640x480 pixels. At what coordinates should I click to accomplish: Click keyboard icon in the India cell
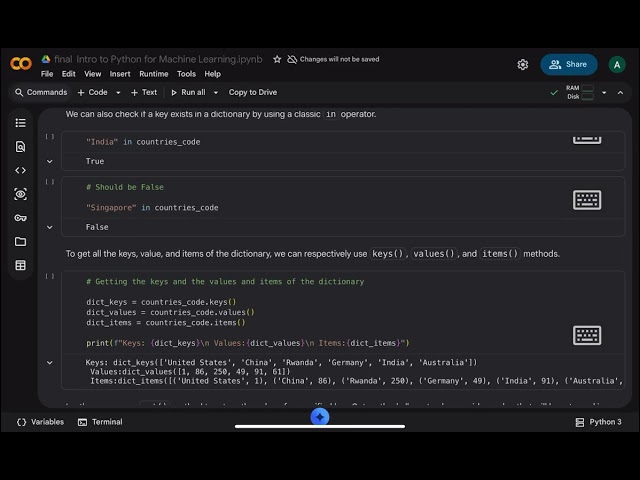[587, 140]
